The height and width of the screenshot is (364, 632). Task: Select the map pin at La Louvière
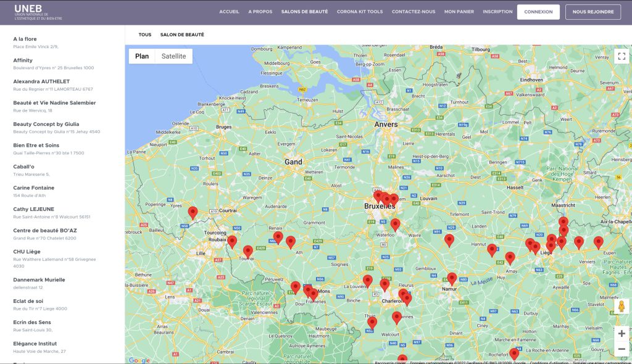click(x=368, y=281)
